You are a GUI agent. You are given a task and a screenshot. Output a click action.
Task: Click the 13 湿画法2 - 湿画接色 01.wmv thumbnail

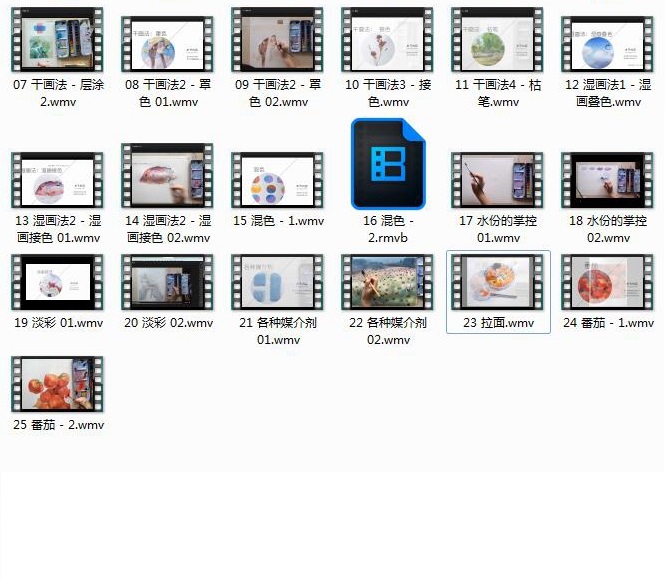pyautogui.click(x=57, y=180)
